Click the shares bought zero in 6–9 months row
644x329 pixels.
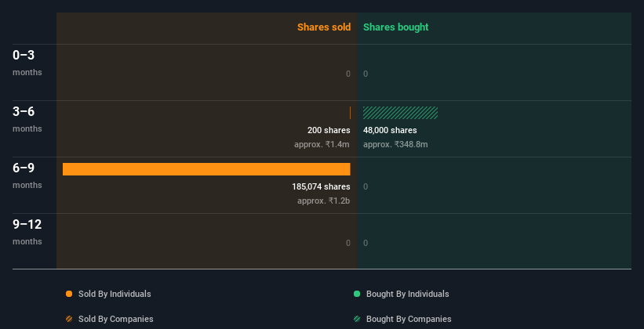coord(366,186)
